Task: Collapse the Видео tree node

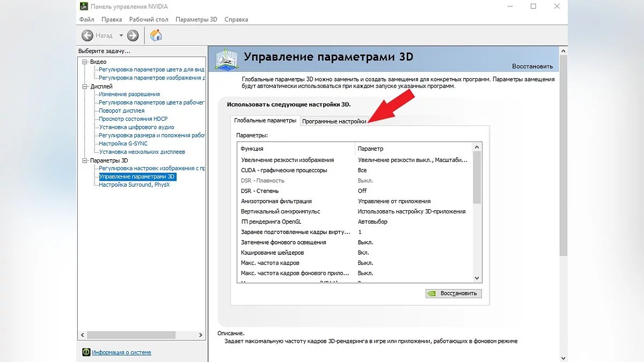Action: pyautogui.click(x=85, y=62)
